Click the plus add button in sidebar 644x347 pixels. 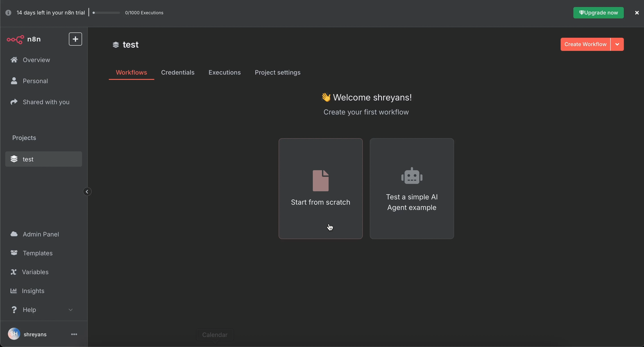pos(75,39)
